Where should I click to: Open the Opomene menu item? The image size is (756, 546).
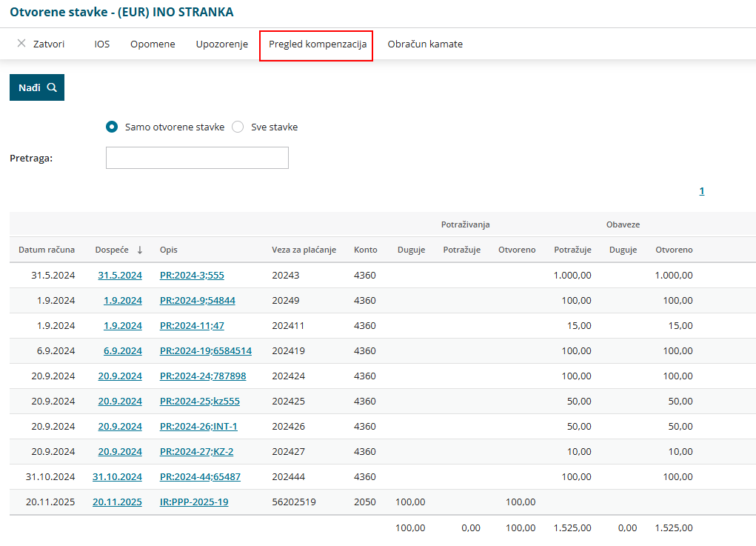point(153,44)
